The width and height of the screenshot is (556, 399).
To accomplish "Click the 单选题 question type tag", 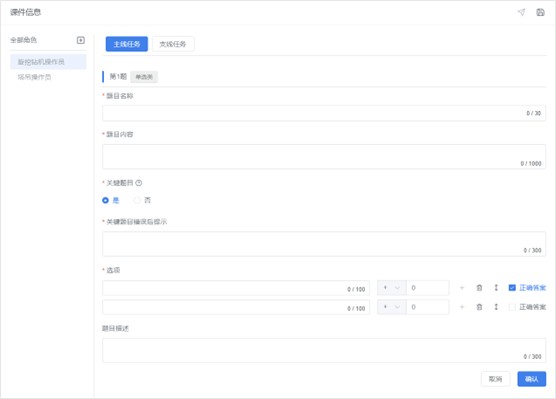I will pos(144,77).
